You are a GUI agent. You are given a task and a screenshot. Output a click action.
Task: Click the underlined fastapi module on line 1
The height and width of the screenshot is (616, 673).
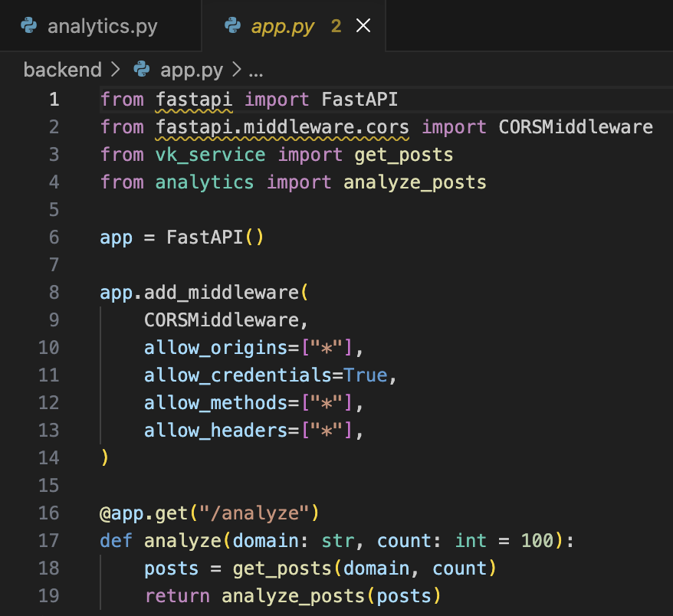tap(194, 100)
